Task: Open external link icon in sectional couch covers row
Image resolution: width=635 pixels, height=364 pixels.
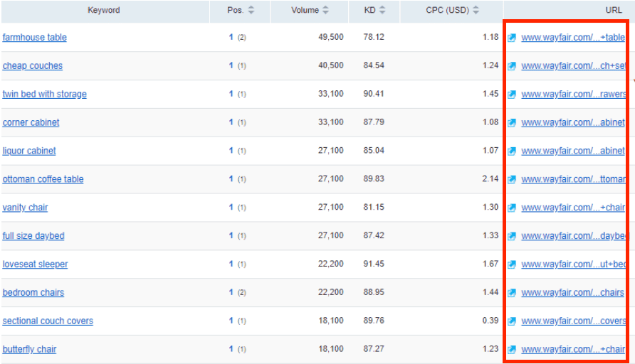Action: (512, 321)
